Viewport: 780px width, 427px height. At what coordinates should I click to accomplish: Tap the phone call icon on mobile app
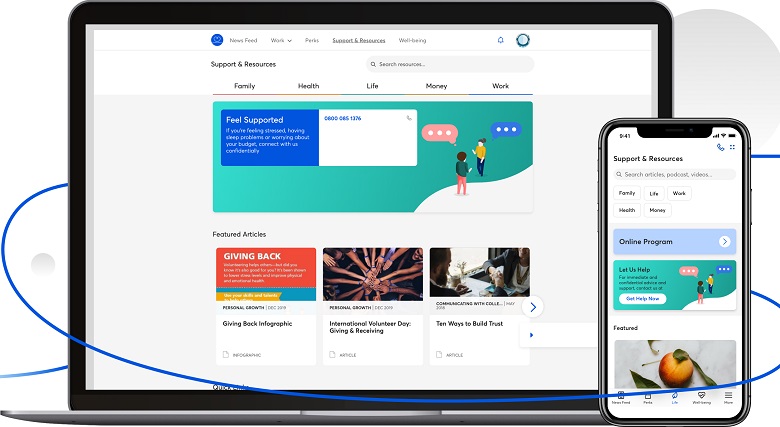[x=720, y=147]
